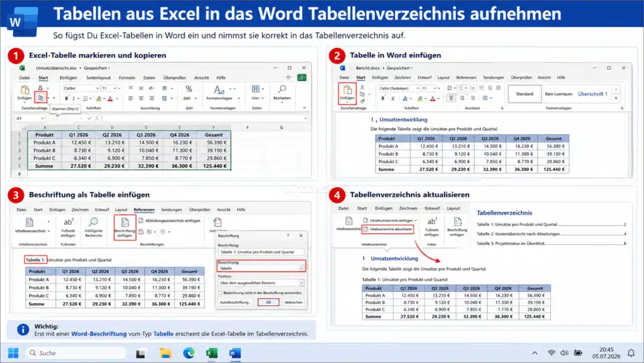This screenshot has height=363, width=644.
Task: Click Abbildungsverzeichnis einfügen in step 3
Action: click(x=169, y=221)
